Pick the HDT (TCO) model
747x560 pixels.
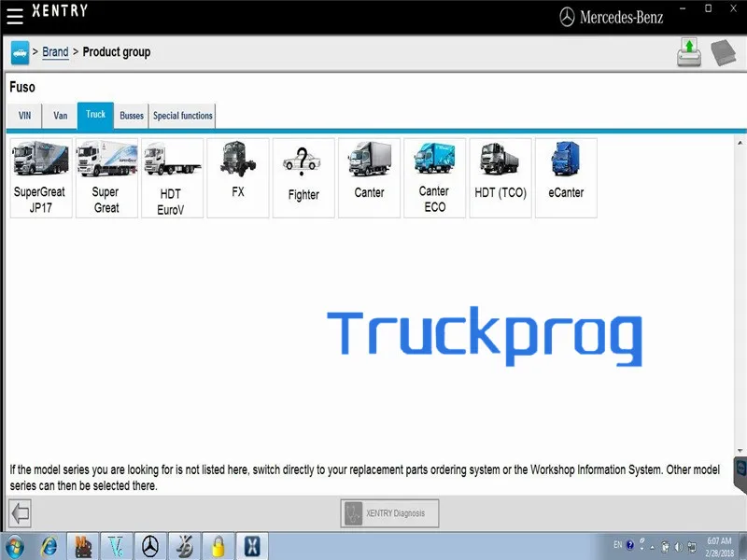[x=500, y=178]
